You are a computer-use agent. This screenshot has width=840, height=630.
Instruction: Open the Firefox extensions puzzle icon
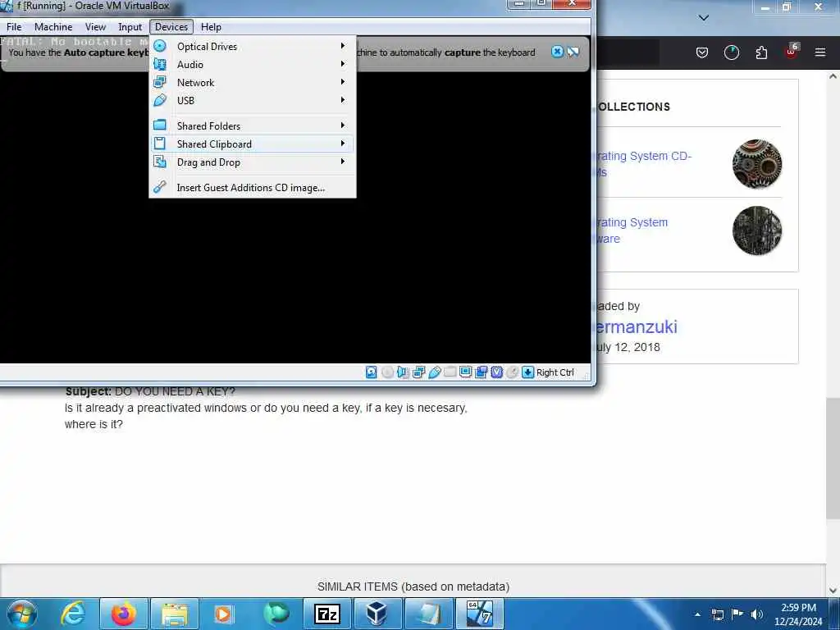pos(761,52)
